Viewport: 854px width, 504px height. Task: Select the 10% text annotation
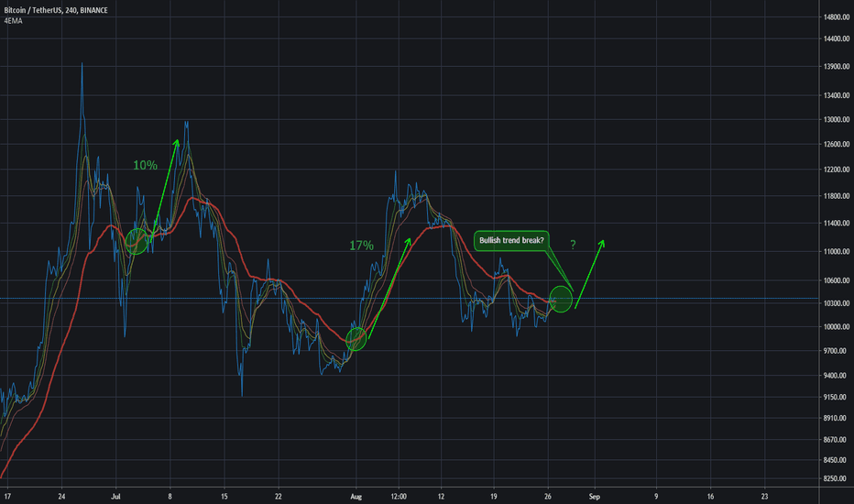146,165
